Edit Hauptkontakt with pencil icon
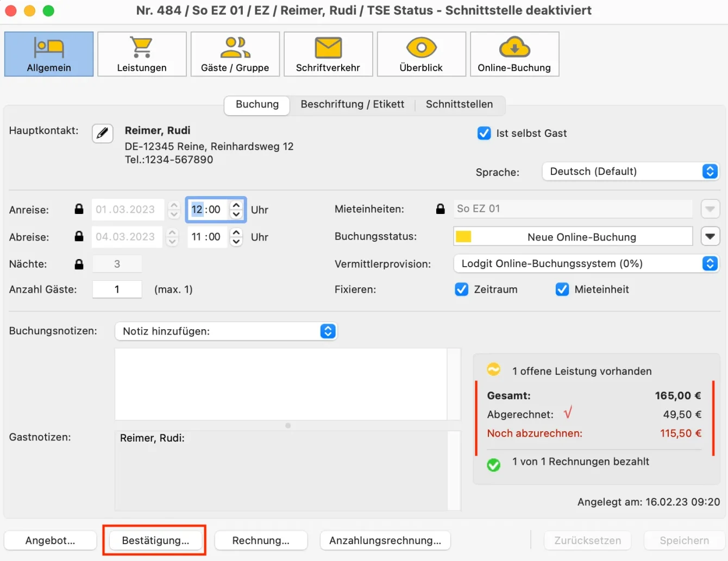The image size is (728, 561). point(103,133)
